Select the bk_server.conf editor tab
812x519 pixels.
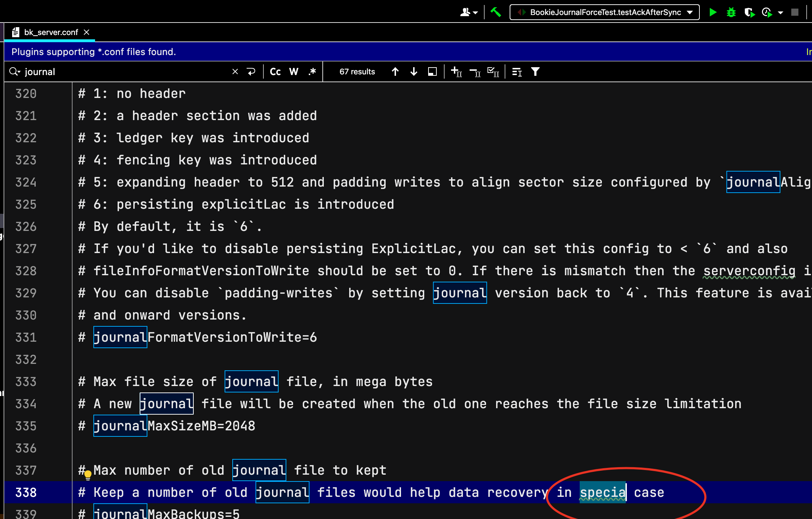point(51,32)
